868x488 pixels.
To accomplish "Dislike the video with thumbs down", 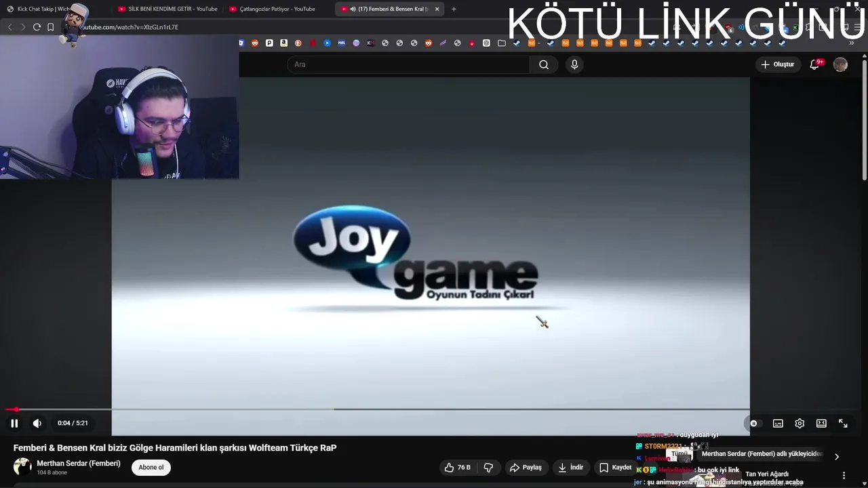I will pos(488,468).
